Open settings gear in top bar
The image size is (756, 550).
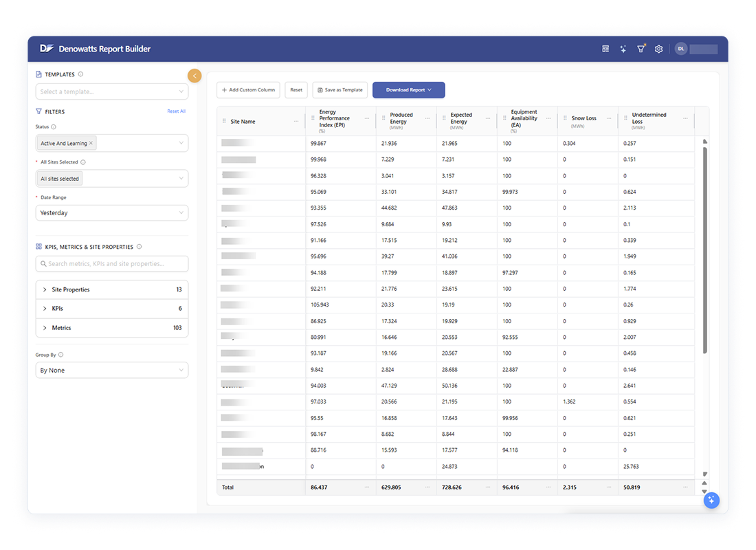658,49
